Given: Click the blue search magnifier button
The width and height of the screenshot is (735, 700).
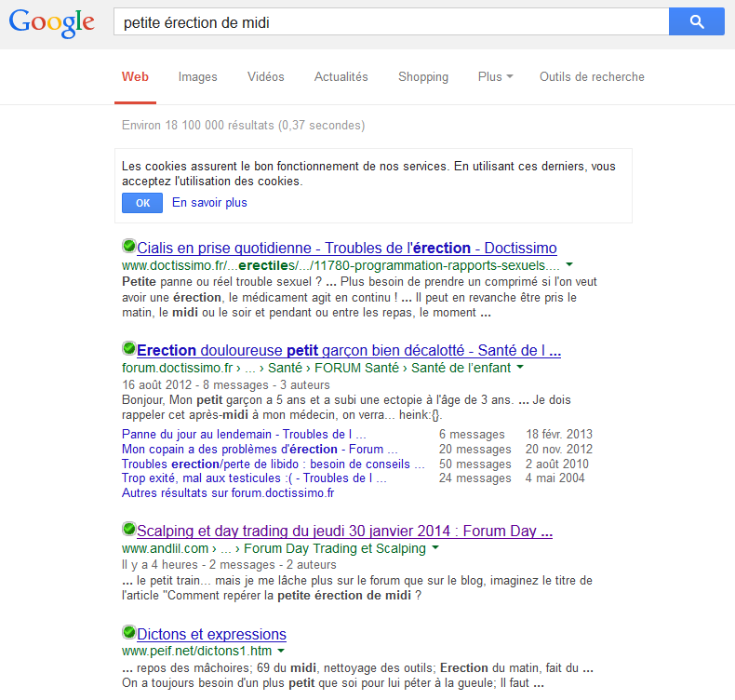Looking at the screenshot, I should pos(696,21).
